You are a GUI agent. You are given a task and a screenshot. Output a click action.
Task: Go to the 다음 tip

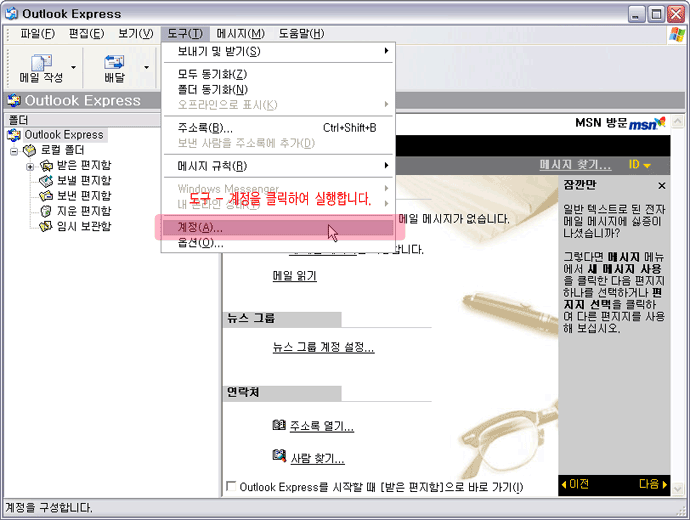[x=652, y=485]
